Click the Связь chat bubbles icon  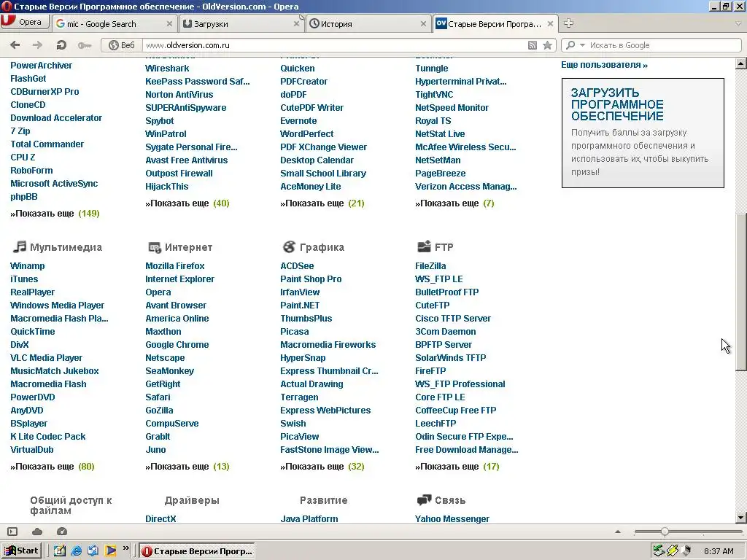point(424,500)
